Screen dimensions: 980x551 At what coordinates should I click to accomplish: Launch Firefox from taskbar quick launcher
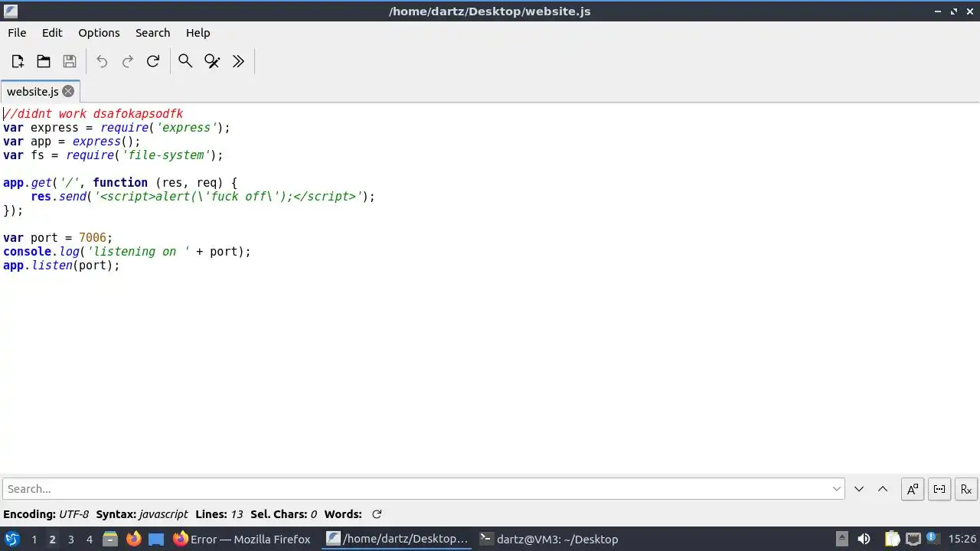tap(133, 539)
